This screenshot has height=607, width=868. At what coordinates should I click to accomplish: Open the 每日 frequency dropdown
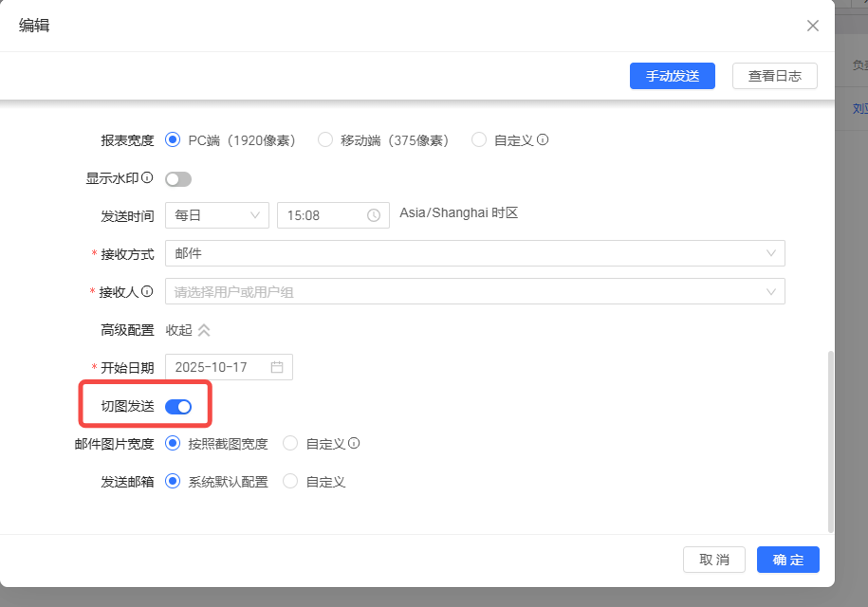point(217,215)
